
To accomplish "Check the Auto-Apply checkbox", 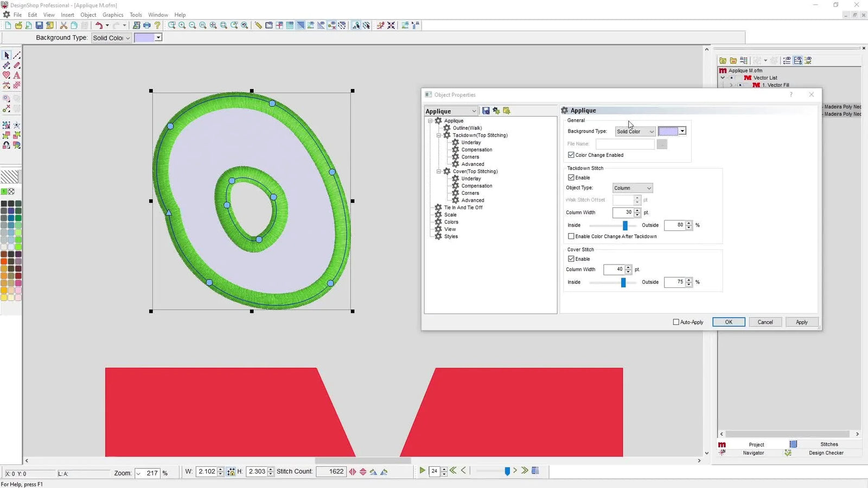I will tap(676, 322).
